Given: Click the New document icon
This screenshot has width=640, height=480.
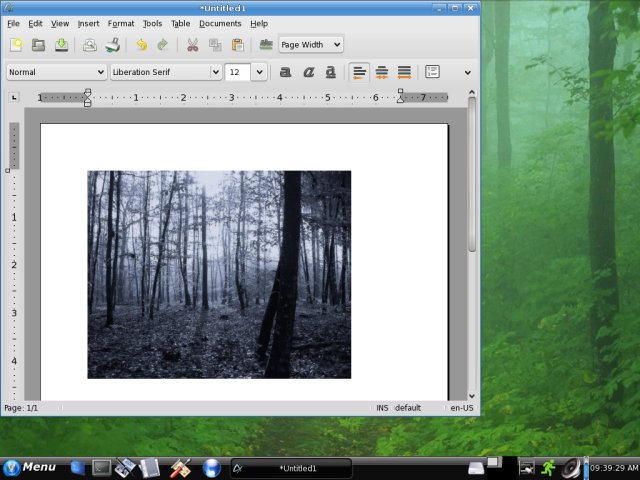Looking at the screenshot, I should point(16,45).
